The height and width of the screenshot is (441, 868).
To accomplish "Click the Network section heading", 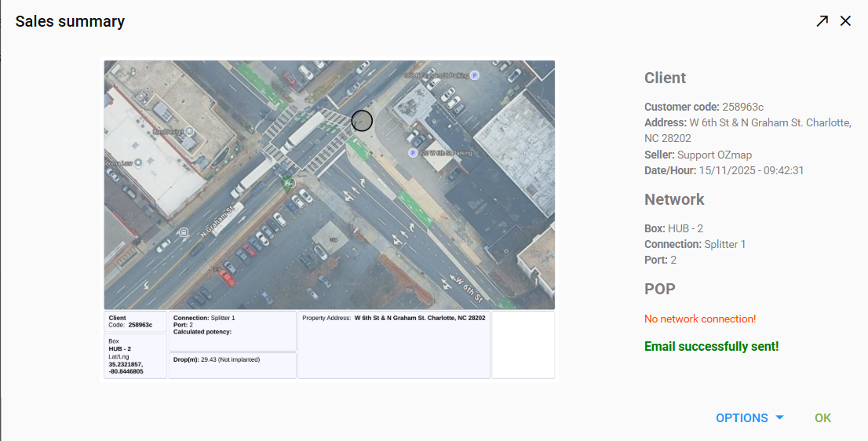I will click(674, 200).
